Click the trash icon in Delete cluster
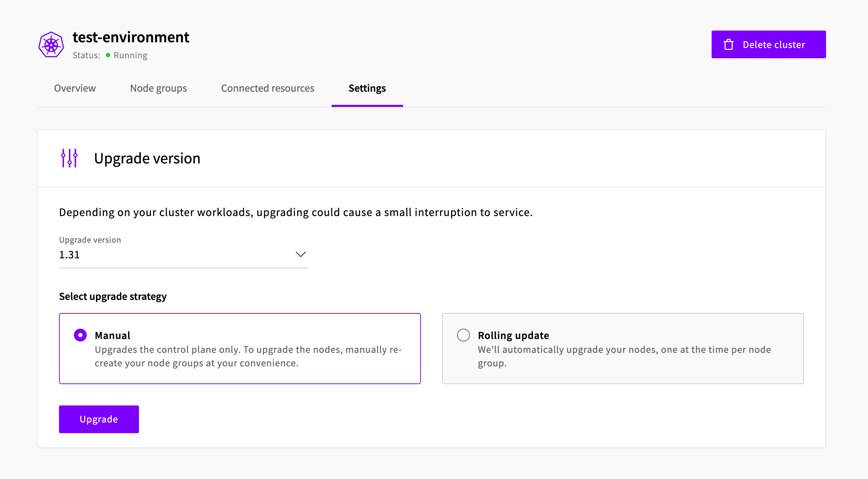The width and height of the screenshot is (868, 479). click(x=729, y=44)
